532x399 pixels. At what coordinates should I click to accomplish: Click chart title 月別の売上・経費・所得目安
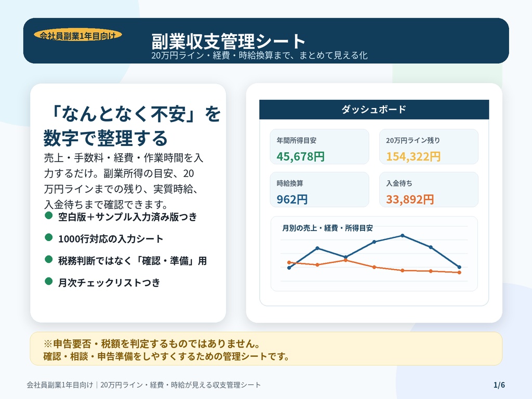327,228
